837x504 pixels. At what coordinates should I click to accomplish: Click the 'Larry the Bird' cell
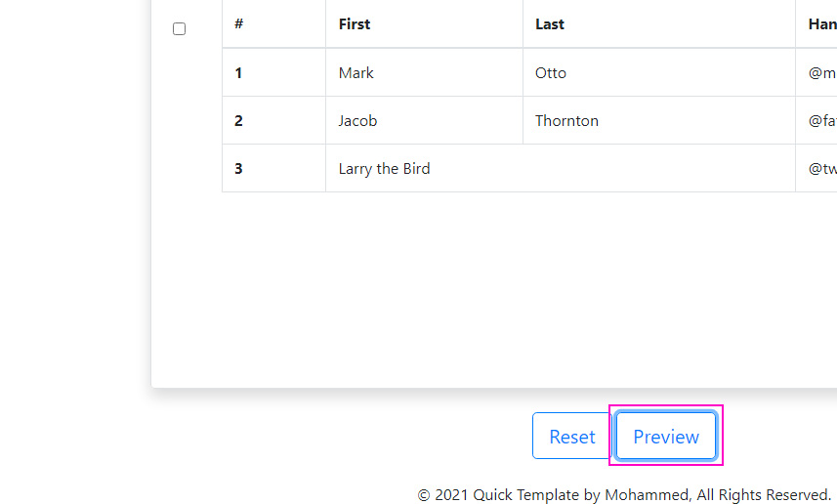(x=384, y=169)
